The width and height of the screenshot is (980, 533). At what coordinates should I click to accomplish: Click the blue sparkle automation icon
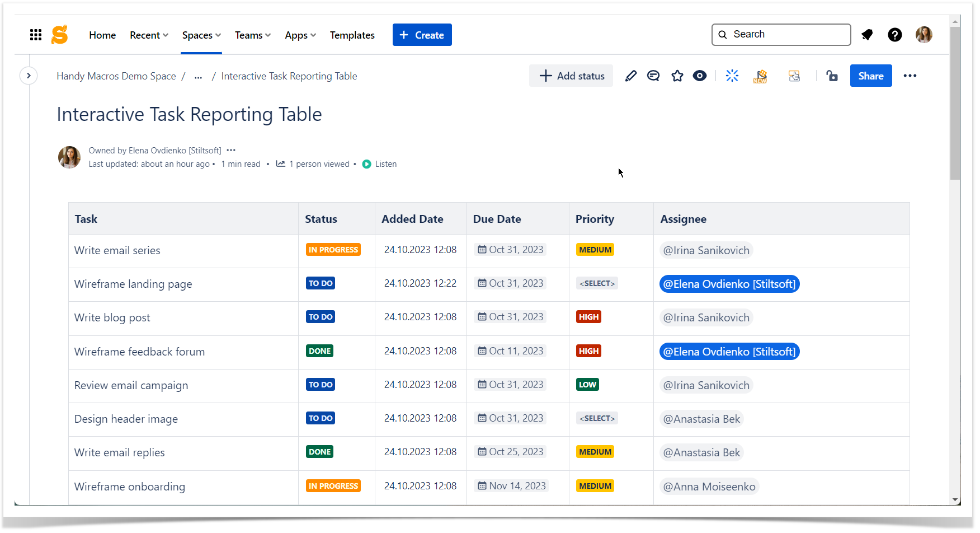coord(732,76)
